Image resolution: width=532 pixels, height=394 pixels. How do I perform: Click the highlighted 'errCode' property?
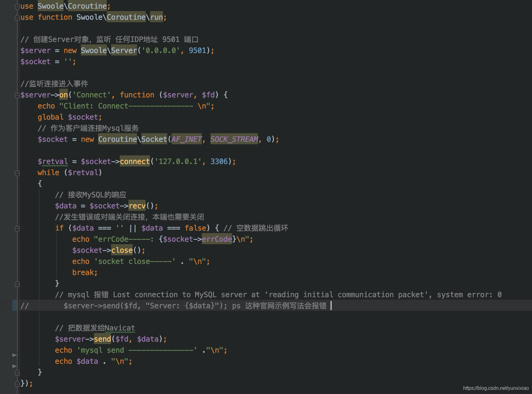click(x=217, y=239)
